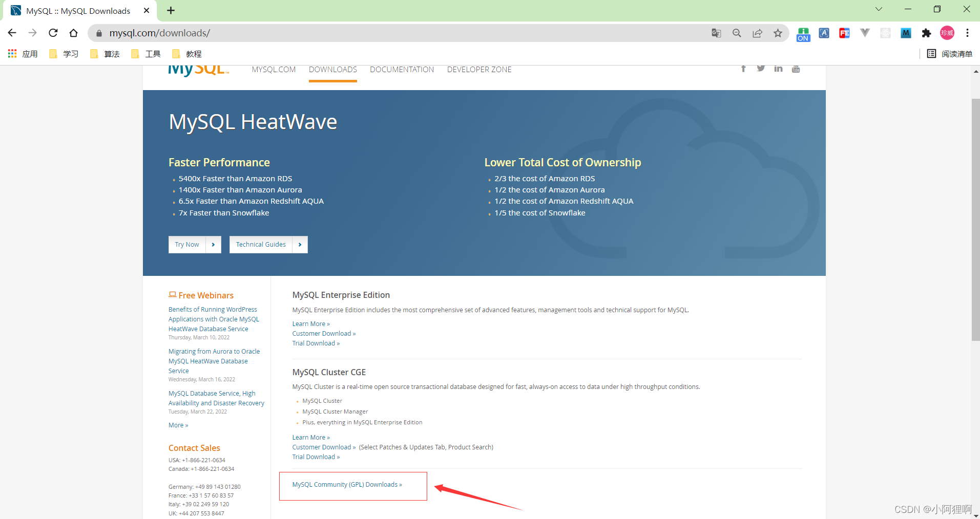Click Trial Download » under MySQL Cluster CGE

click(316, 457)
